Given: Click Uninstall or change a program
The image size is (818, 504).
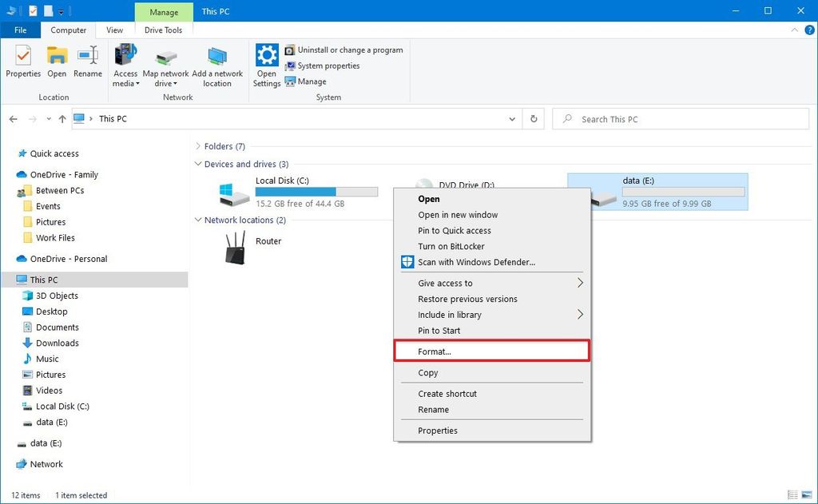Looking at the screenshot, I should 343,50.
